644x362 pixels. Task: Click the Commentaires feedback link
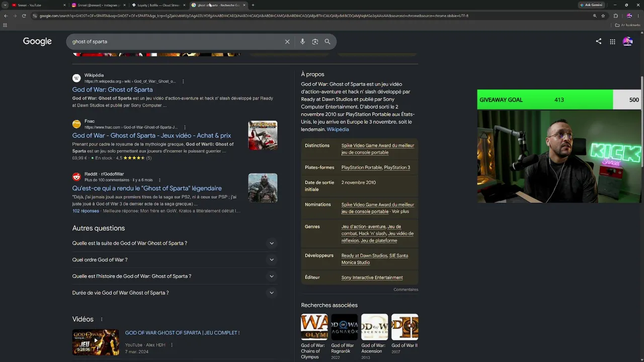click(x=406, y=290)
